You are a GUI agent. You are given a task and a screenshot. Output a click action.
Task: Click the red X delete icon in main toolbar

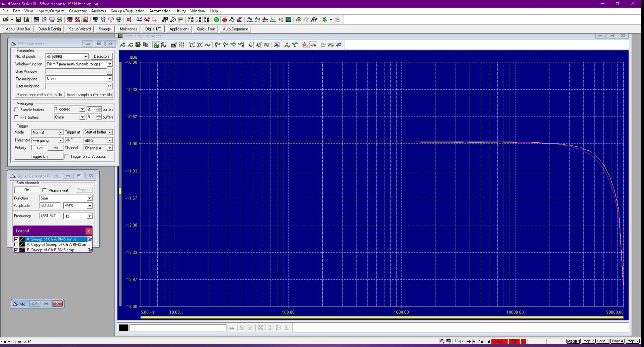[129, 20]
